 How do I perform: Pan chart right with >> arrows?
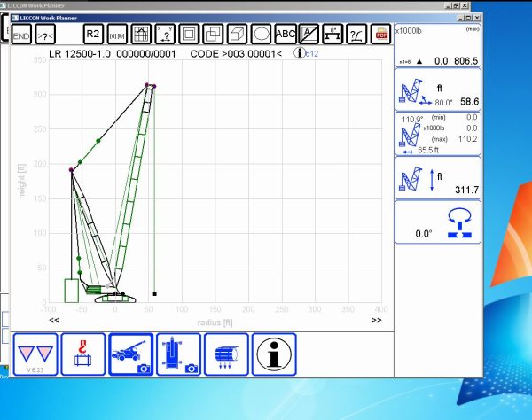(x=376, y=320)
